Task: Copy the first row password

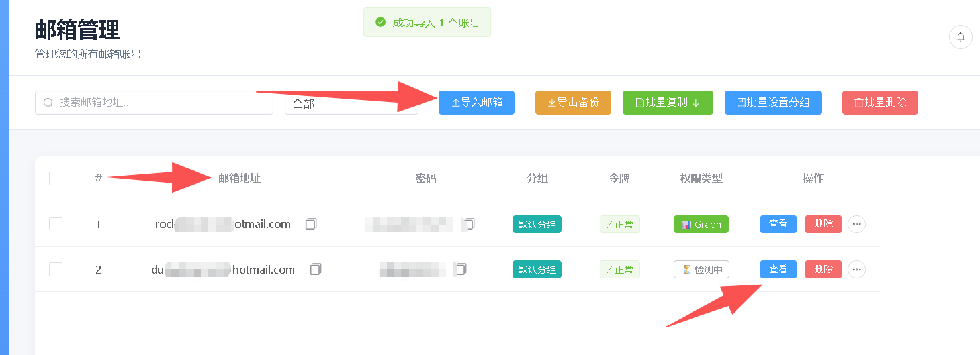Action: 470,224
